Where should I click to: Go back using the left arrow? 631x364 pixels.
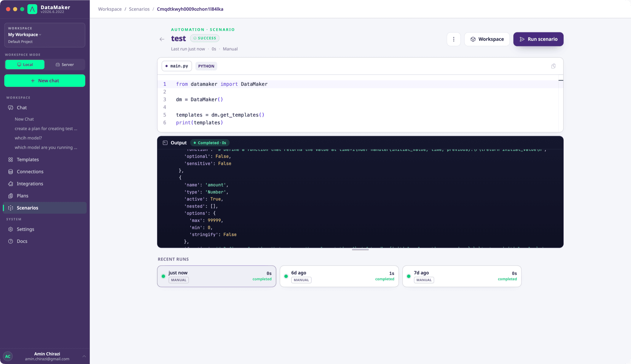(x=162, y=39)
